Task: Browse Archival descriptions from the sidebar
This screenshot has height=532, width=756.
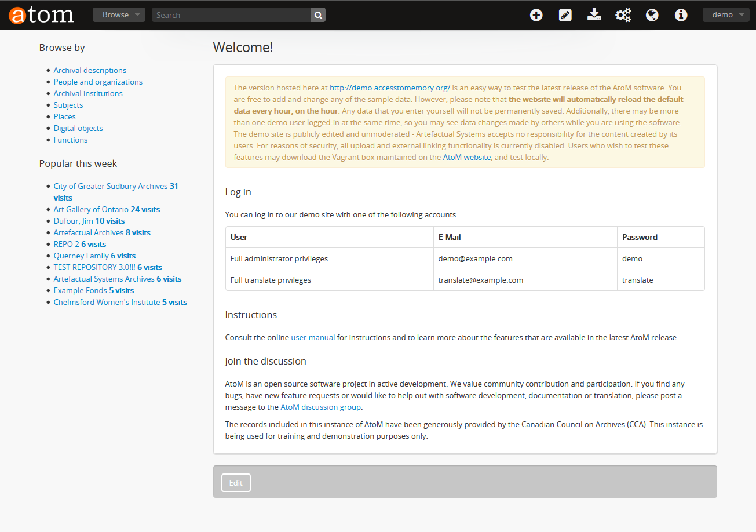Action: 90,70
